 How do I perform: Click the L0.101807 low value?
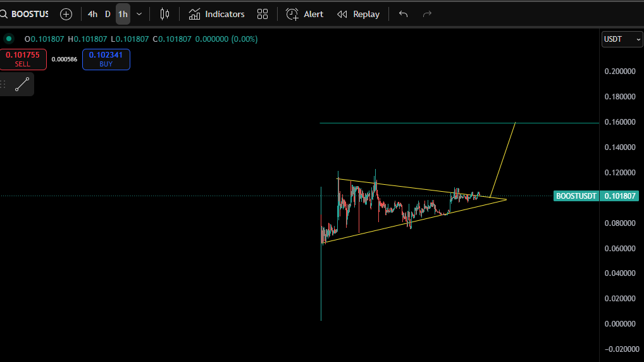(130, 39)
